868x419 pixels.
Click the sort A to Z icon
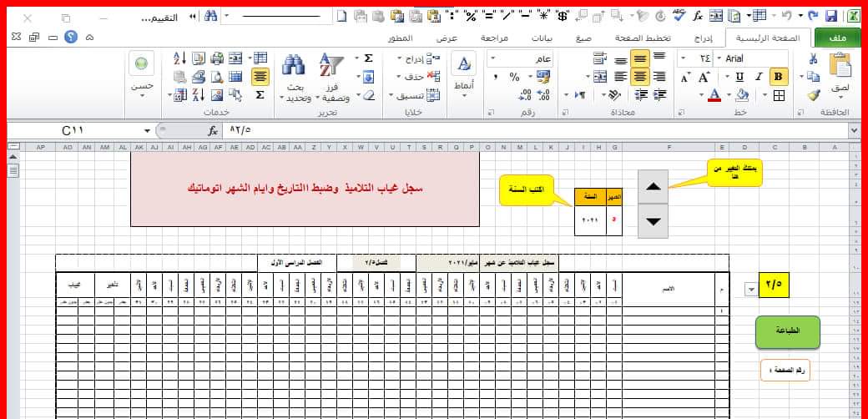[180, 58]
